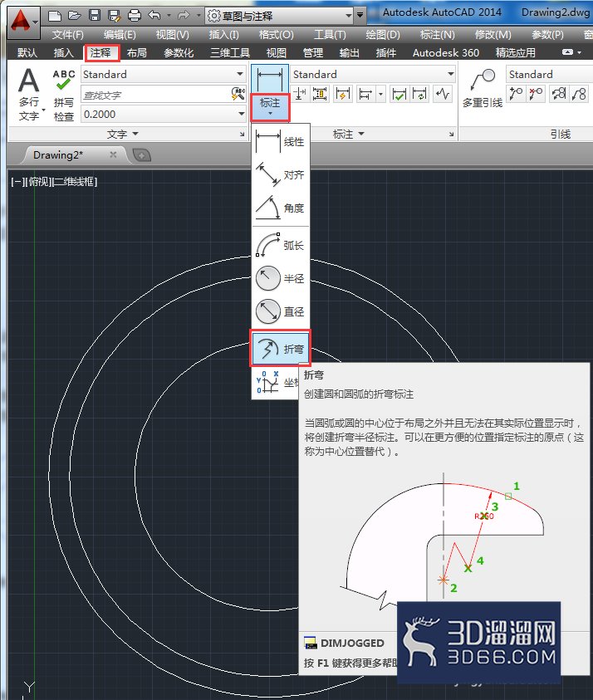This screenshot has width=593, height=700.
Task: Choose the Ordinate (坐标) dimension option
Action: pos(277,383)
